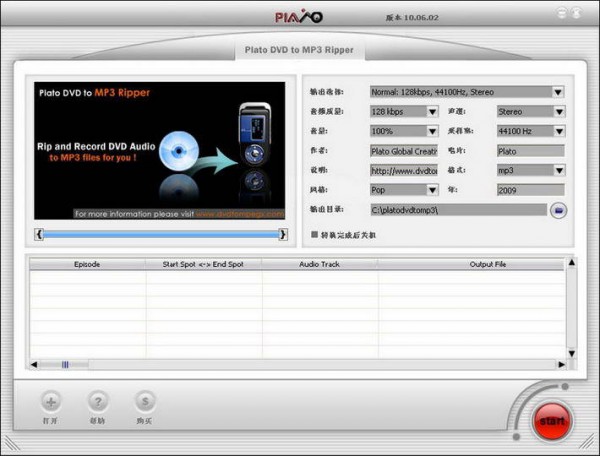The width and height of the screenshot is (600, 456).
Task: Click the output directory path field
Action: (458, 210)
